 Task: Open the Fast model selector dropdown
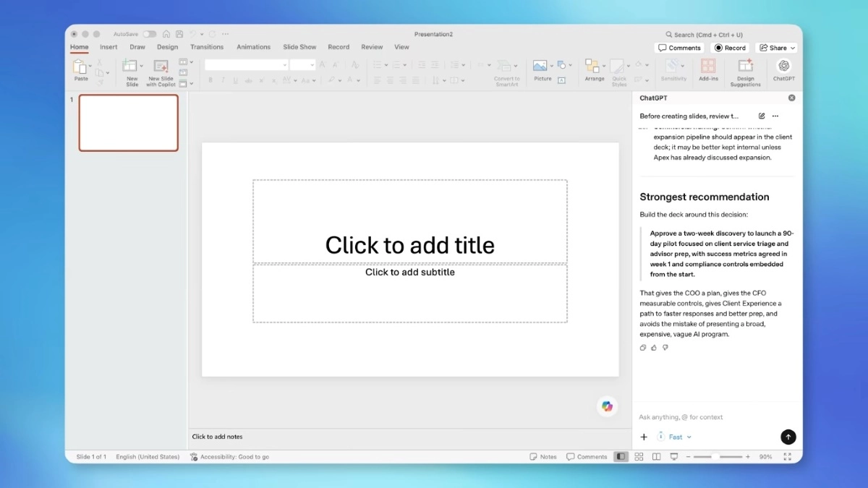674,437
